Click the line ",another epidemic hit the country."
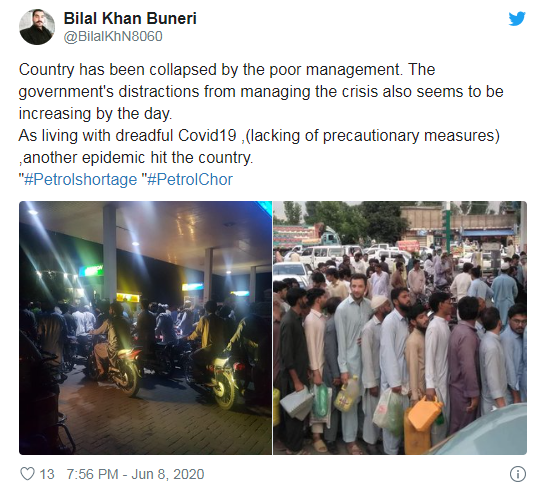This screenshot has width=542, height=493. 136,158
